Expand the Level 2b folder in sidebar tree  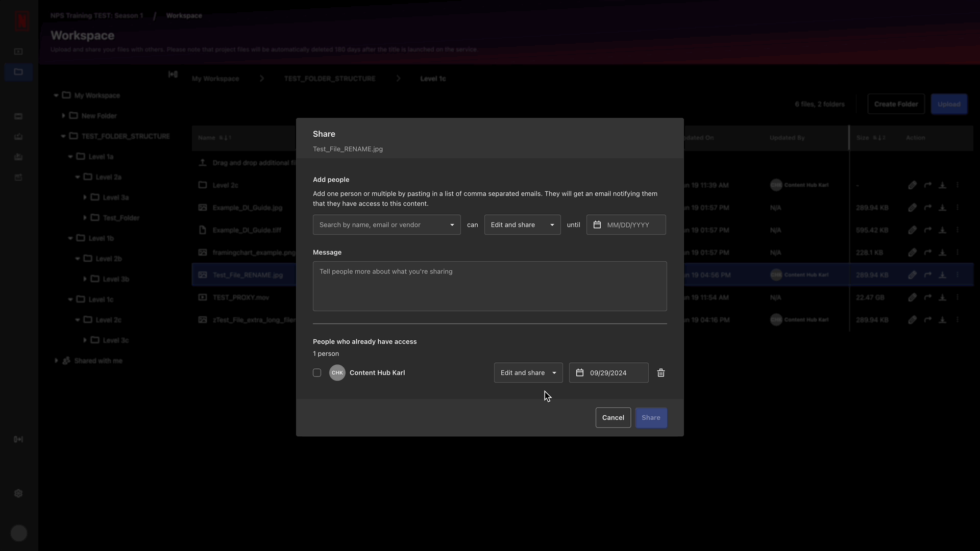coord(78,258)
